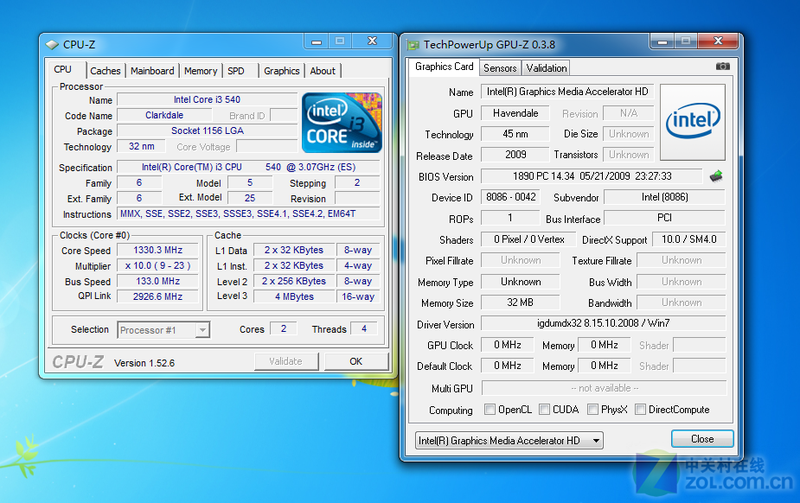The height and width of the screenshot is (503, 800).
Task: Click the 'Clarkdale' code name value
Action: tap(164, 115)
